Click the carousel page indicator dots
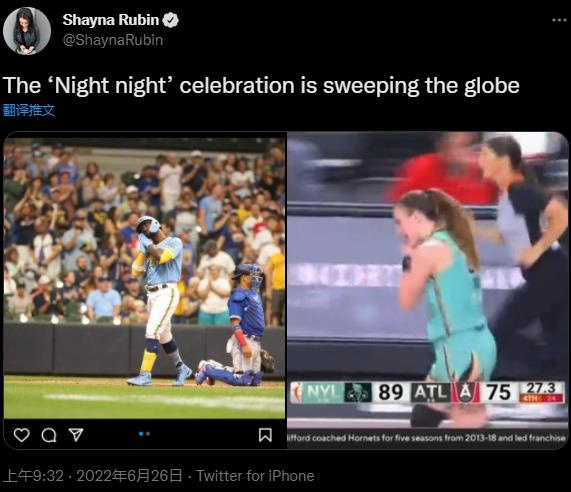This screenshot has width=571, height=492. point(144,434)
